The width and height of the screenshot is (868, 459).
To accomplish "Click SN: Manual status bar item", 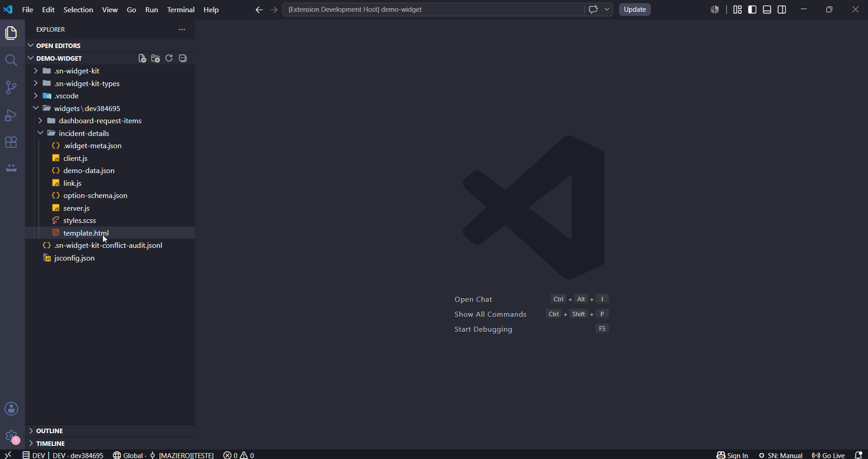I will (780, 455).
